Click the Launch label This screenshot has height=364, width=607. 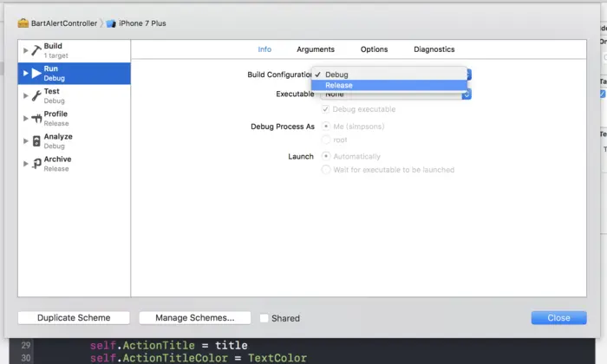click(301, 156)
